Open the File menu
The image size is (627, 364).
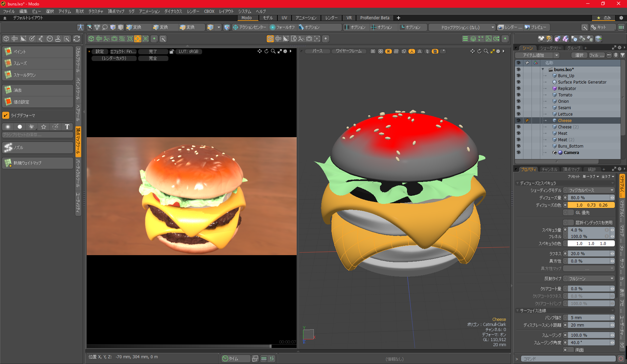[x=9, y=11]
